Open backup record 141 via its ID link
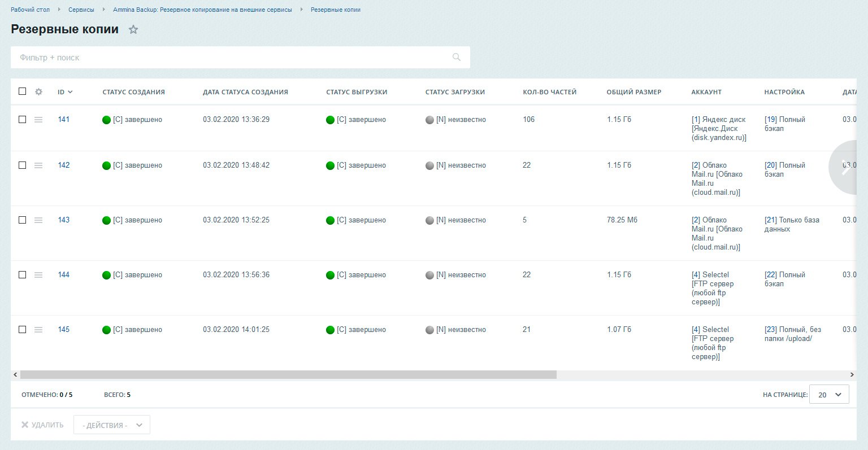 pos(63,119)
